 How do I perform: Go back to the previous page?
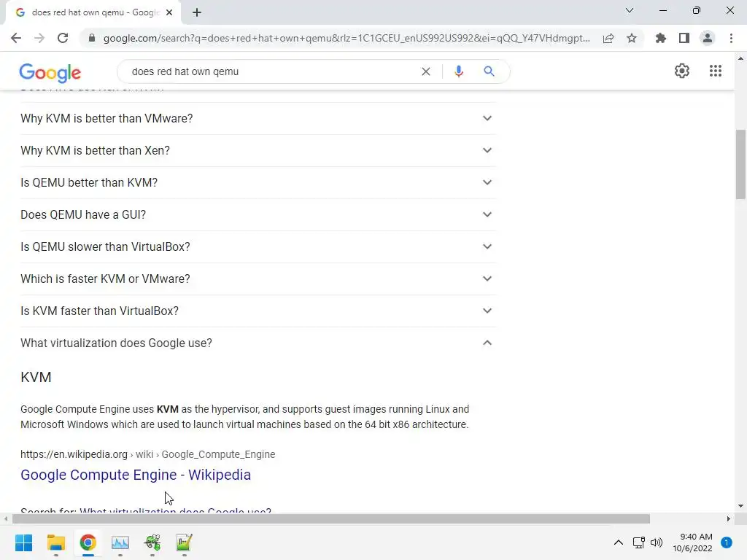pos(16,38)
